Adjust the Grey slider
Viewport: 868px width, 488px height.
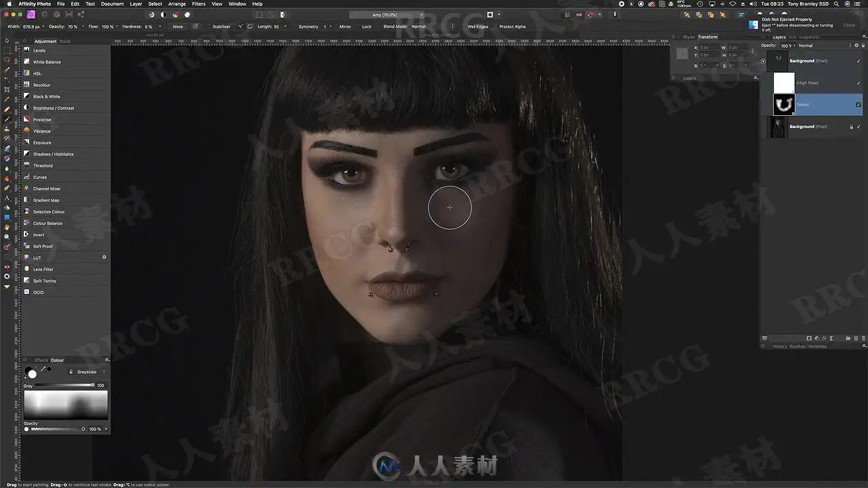[x=64, y=385]
